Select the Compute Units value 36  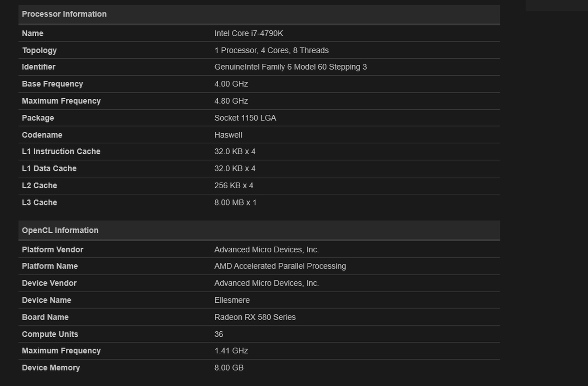219,335
